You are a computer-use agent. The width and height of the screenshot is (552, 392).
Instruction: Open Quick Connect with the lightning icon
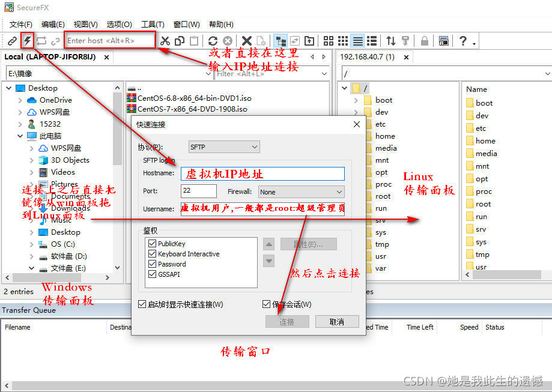coord(27,41)
